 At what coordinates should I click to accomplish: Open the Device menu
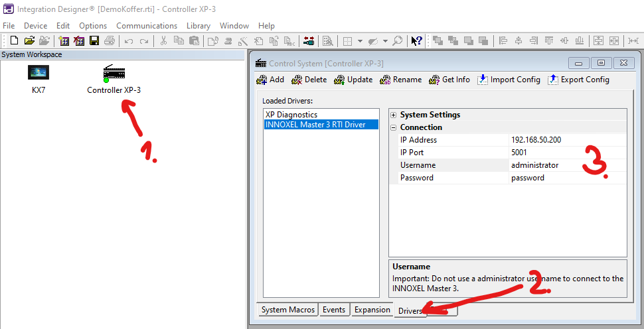[x=35, y=25]
